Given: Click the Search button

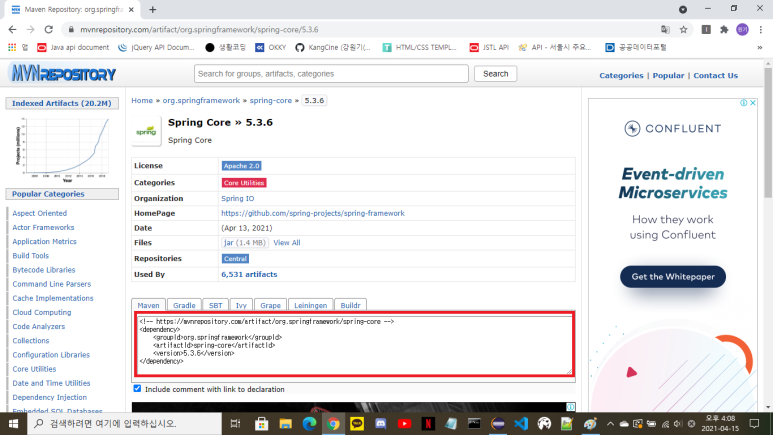Looking at the screenshot, I should tap(495, 74).
